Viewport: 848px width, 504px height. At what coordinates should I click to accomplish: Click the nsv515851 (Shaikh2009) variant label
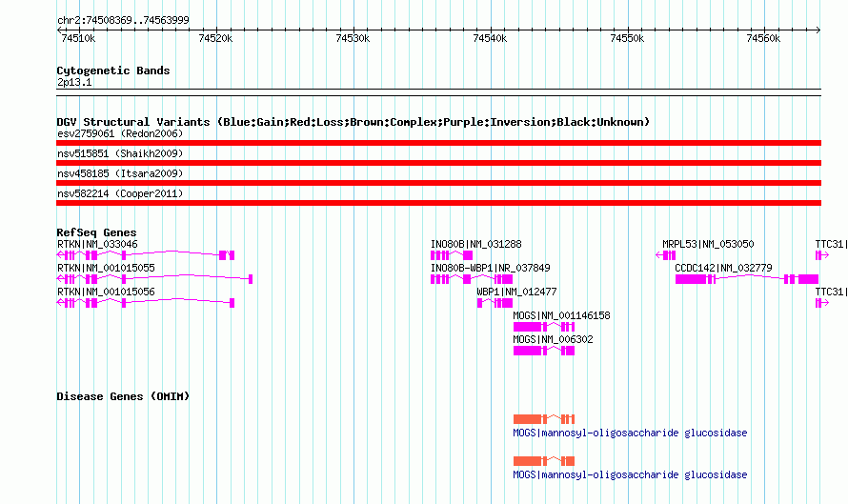[120, 153]
